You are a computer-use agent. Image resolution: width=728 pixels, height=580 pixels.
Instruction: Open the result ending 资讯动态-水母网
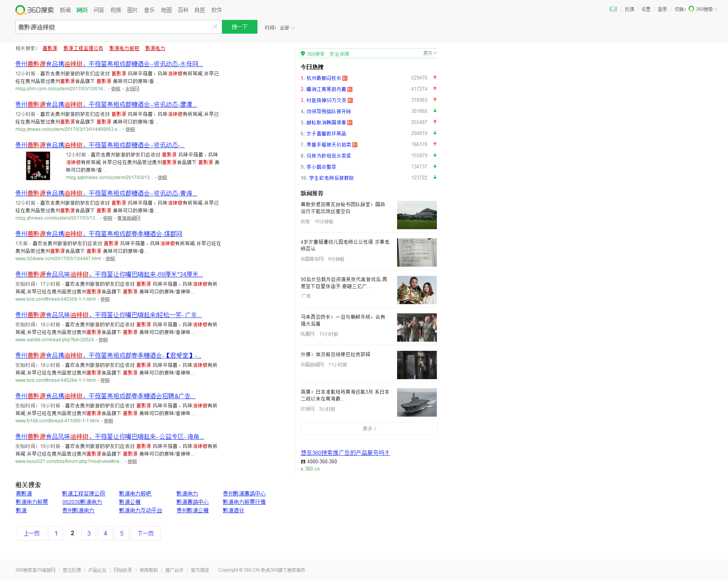pyautogui.click(x=109, y=64)
